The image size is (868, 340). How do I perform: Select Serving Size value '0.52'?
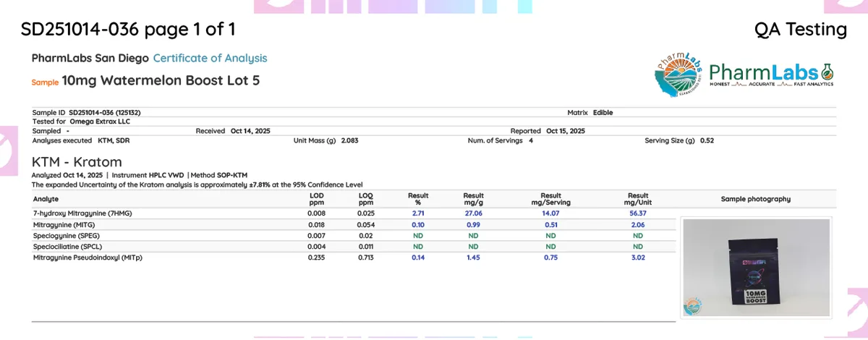(x=707, y=140)
